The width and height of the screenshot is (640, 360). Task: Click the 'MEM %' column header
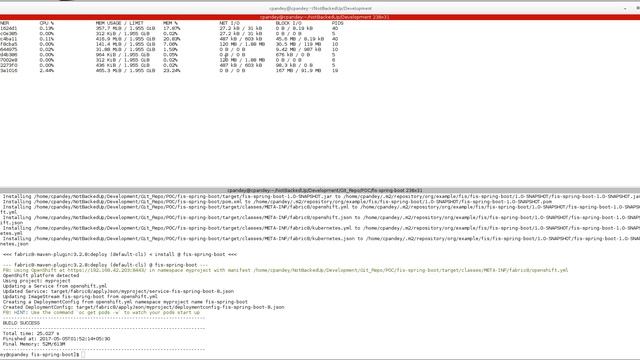point(170,23)
